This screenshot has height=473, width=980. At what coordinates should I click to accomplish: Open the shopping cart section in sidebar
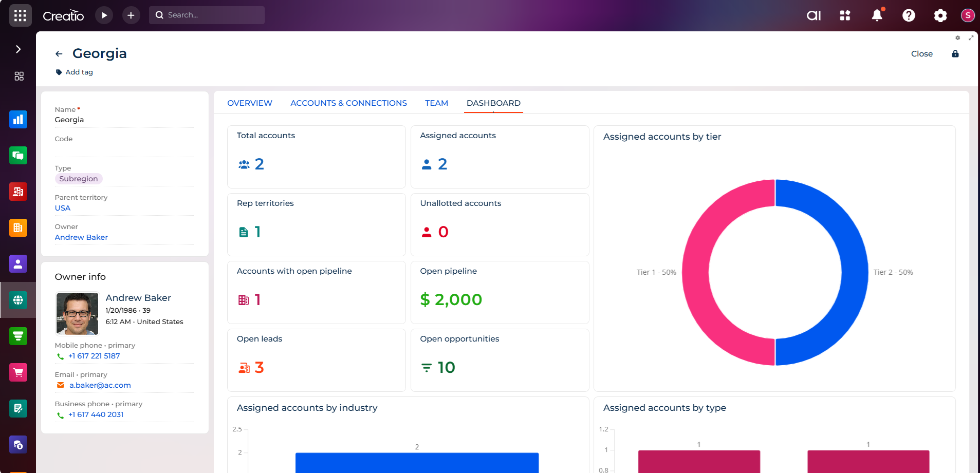pos(19,372)
